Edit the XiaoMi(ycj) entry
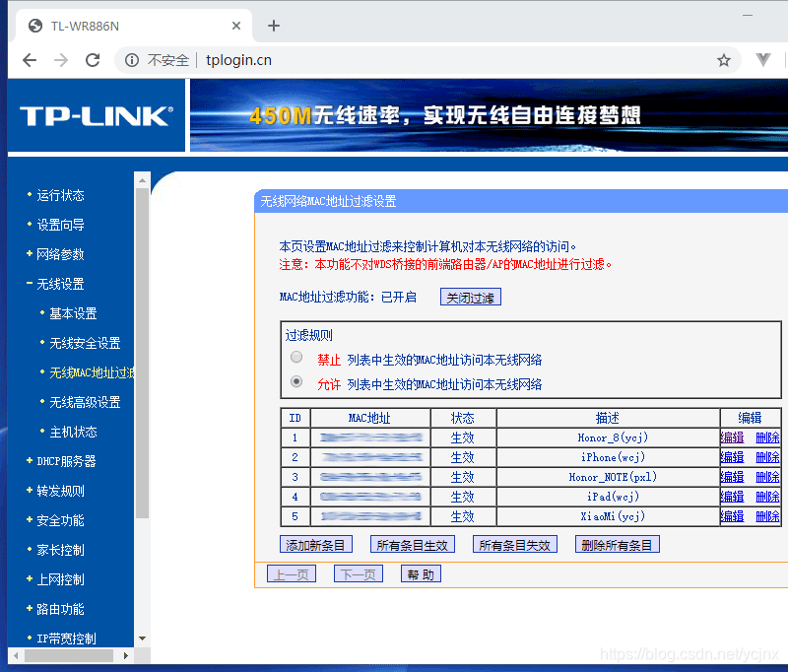This screenshot has width=788, height=672. [x=732, y=515]
